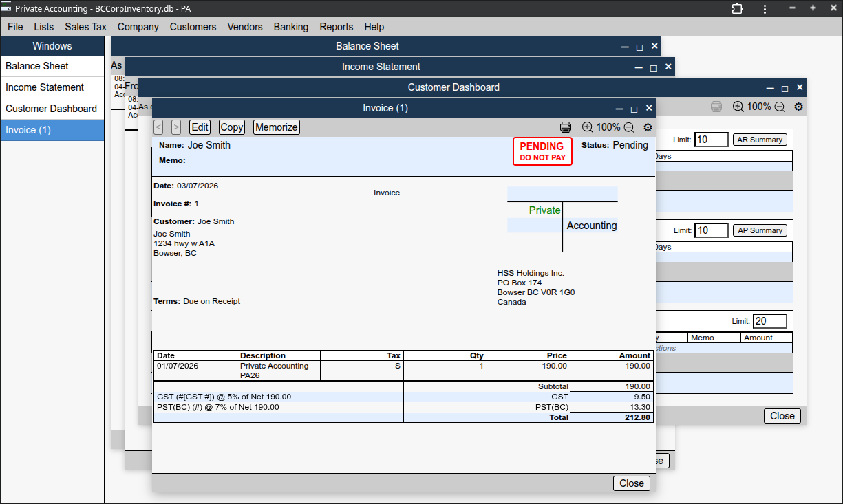Minimize the Balance Sheet window
Viewport: 843px width, 504px height.
(x=625, y=47)
